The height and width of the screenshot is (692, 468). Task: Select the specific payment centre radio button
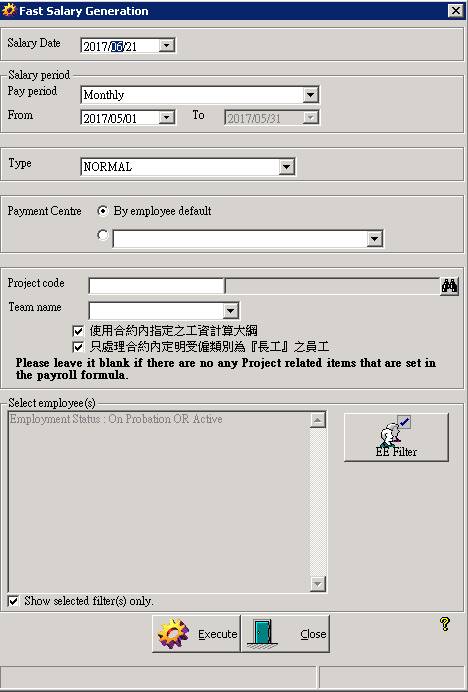(x=102, y=235)
